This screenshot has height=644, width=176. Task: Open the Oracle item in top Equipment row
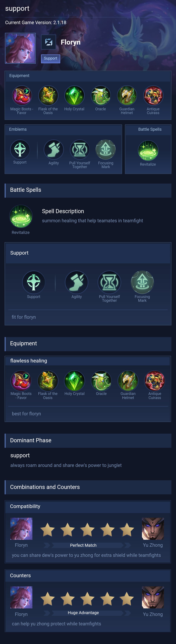(101, 95)
